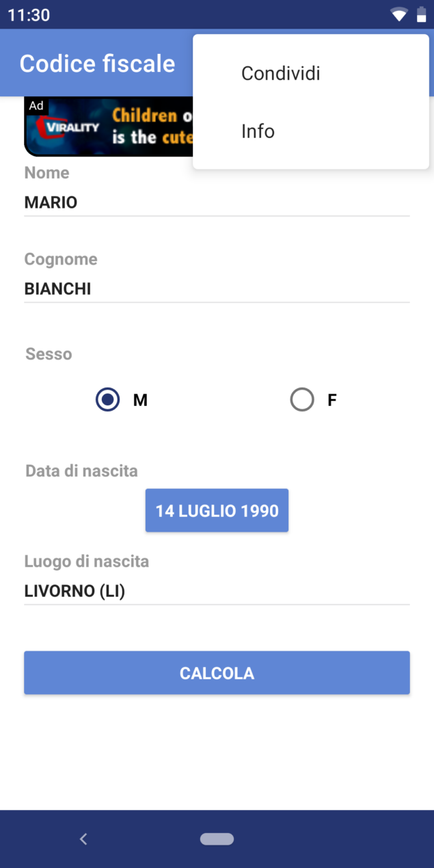Tap the Sesso section label

click(48, 354)
